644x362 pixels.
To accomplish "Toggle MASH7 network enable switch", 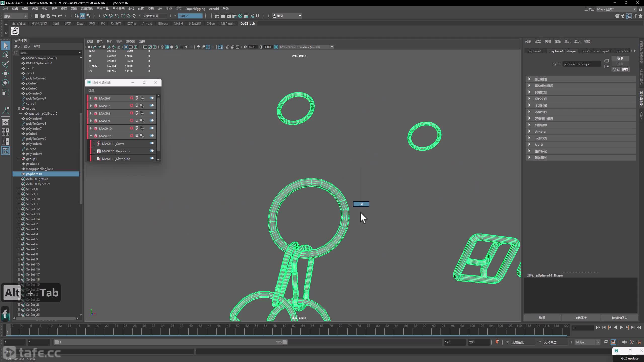I will coord(152,106).
